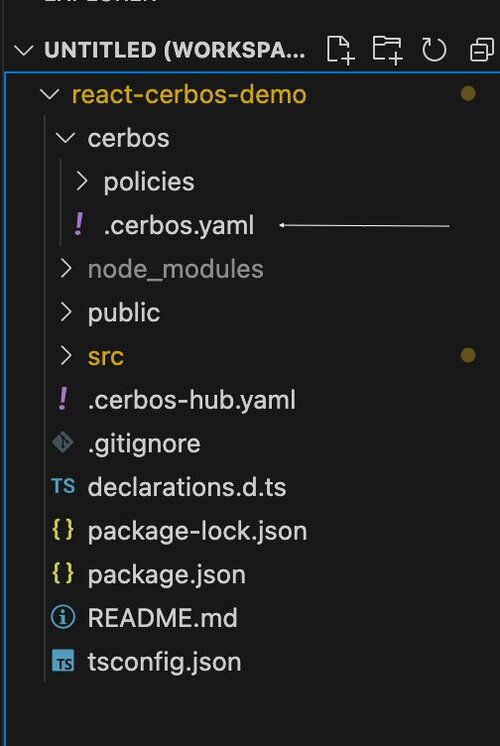
Task: Click the TS icon of declarations.d.ts
Action: 63,486
